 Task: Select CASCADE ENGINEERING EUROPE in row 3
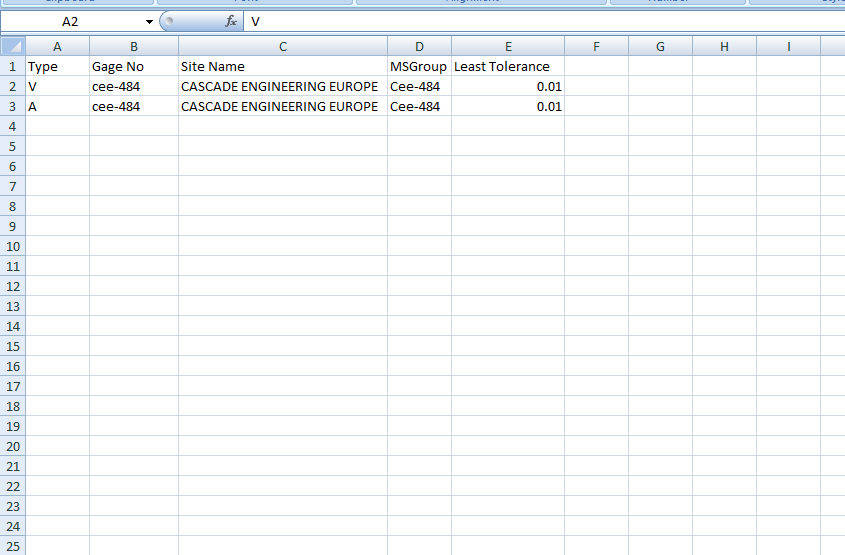pos(283,106)
